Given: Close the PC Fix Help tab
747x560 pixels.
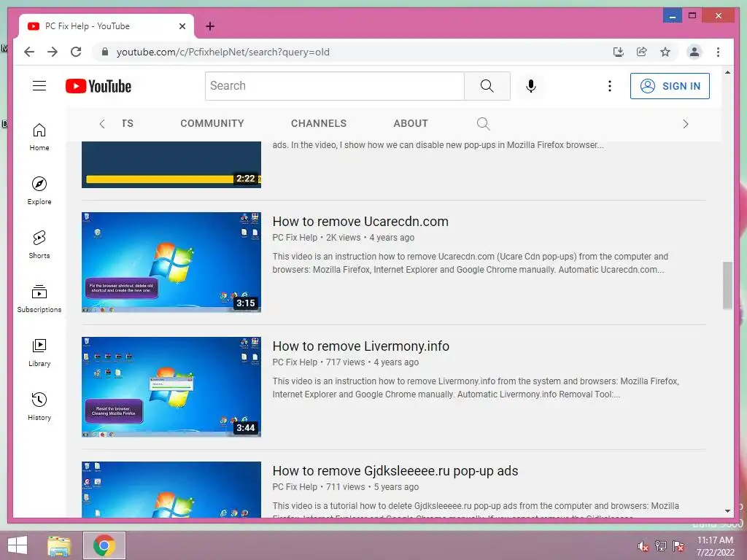Looking at the screenshot, I should (182, 26).
